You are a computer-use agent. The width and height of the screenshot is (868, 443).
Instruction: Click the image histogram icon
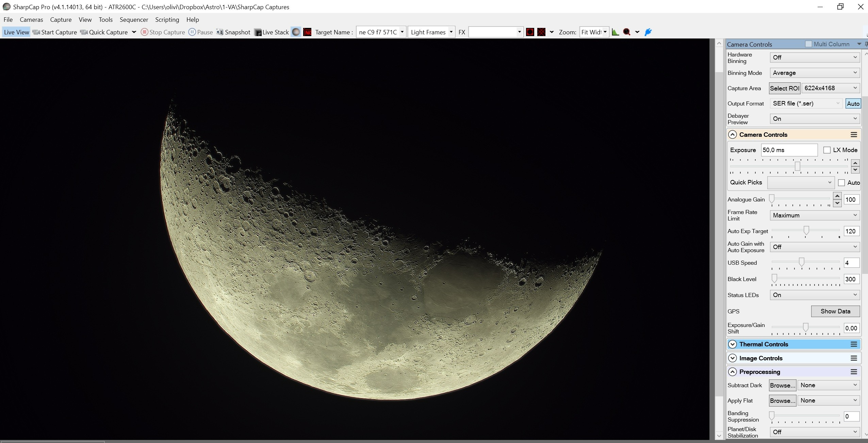(615, 32)
